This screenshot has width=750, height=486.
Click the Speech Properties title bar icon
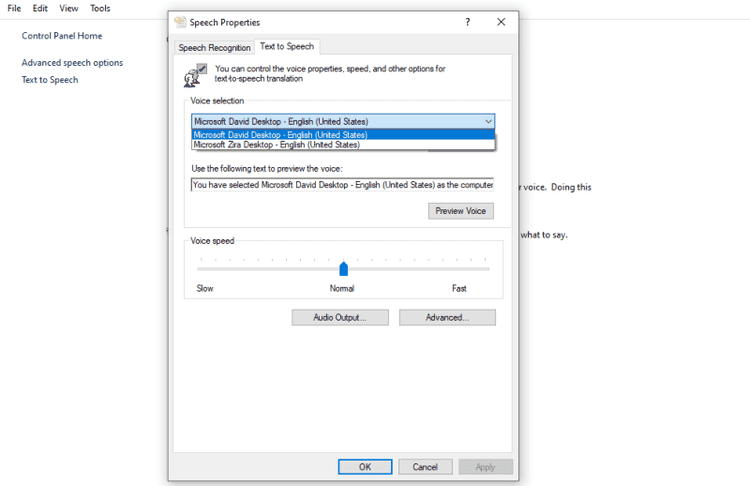tap(180, 22)
